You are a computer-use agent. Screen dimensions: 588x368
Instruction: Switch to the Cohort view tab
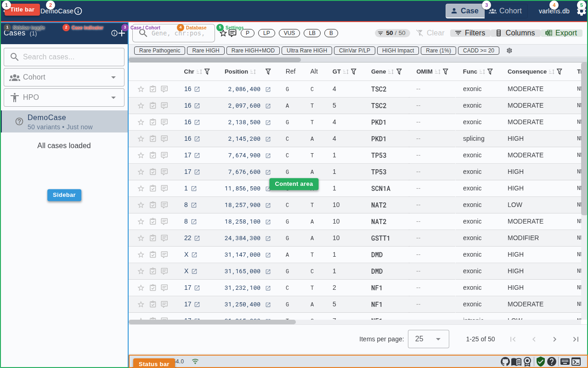505,11
